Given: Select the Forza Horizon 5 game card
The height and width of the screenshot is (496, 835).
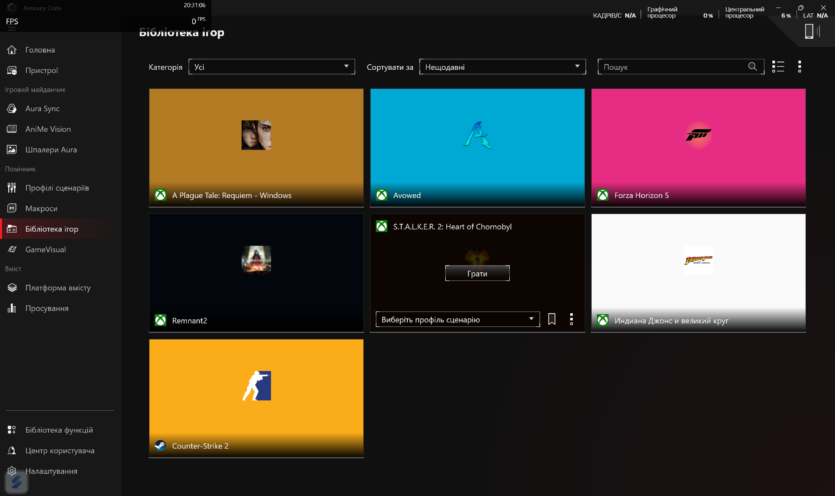Looking at the screenshot, I should [698, 148].
